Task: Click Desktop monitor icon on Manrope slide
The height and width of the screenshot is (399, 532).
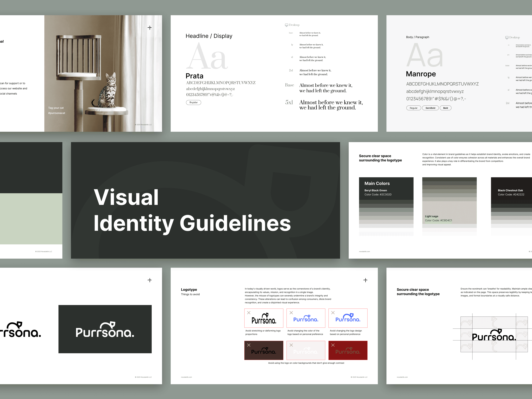Action: (507, 38)
